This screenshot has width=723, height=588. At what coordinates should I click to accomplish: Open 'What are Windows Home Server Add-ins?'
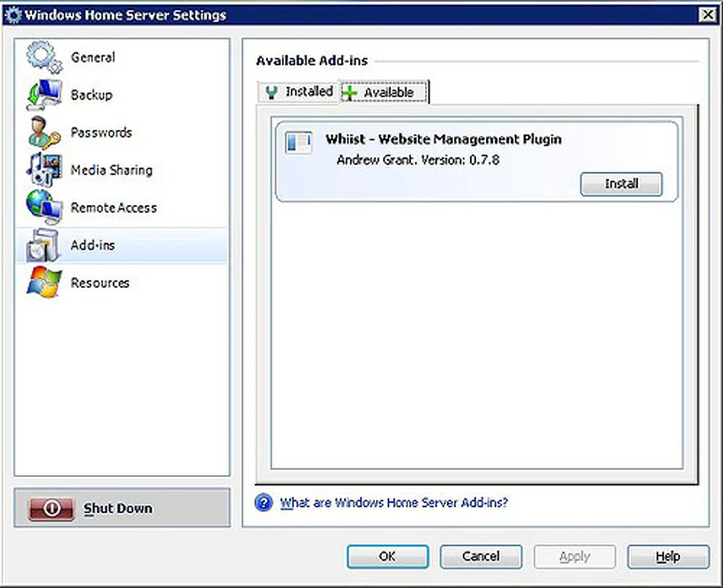(394, 503)
